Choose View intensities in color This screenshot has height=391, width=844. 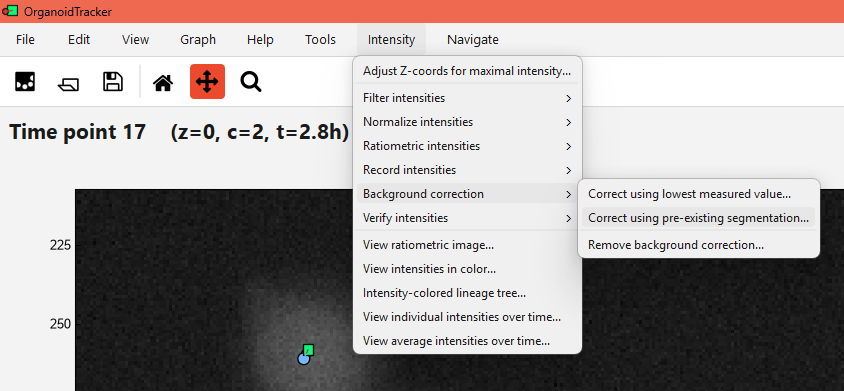coord(467,269)
